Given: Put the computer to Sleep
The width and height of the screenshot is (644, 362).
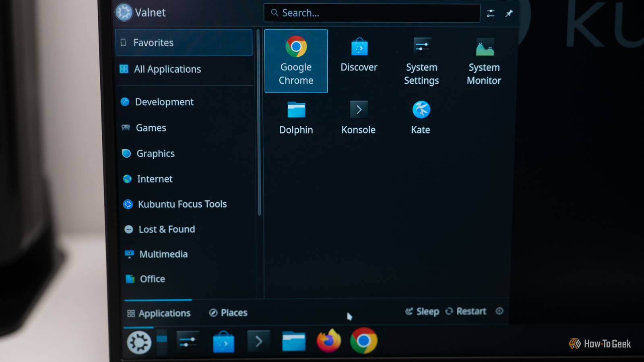Looking at the screenshot, I should click(422, 311).
